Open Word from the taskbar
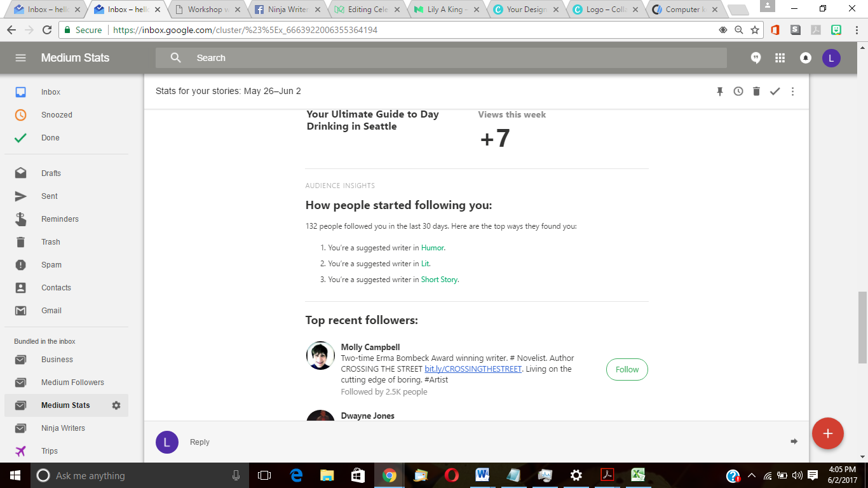Screen dimensions: 868x488 pos(483,475)
